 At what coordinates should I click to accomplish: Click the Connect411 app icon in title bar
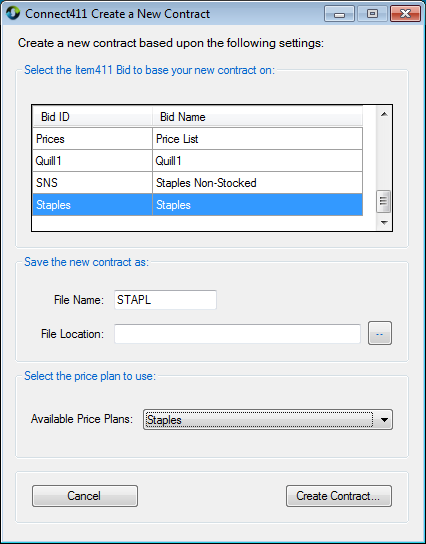(13, 14)
